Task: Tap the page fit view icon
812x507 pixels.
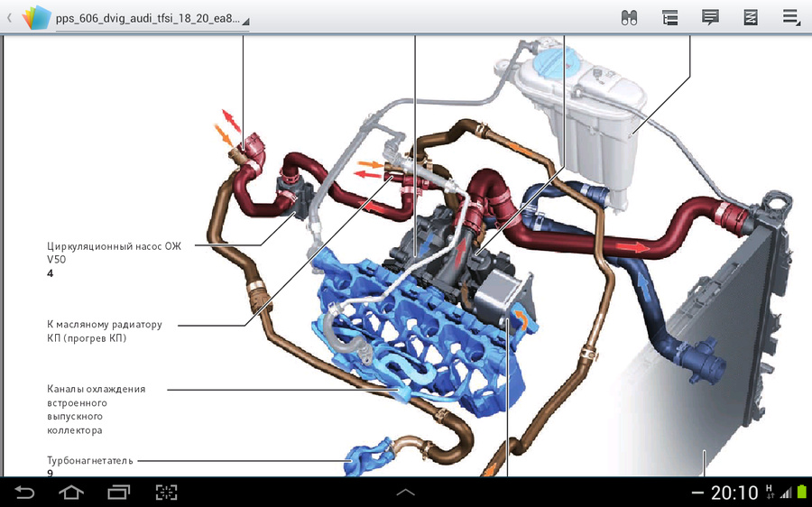Action: point(751,18)
